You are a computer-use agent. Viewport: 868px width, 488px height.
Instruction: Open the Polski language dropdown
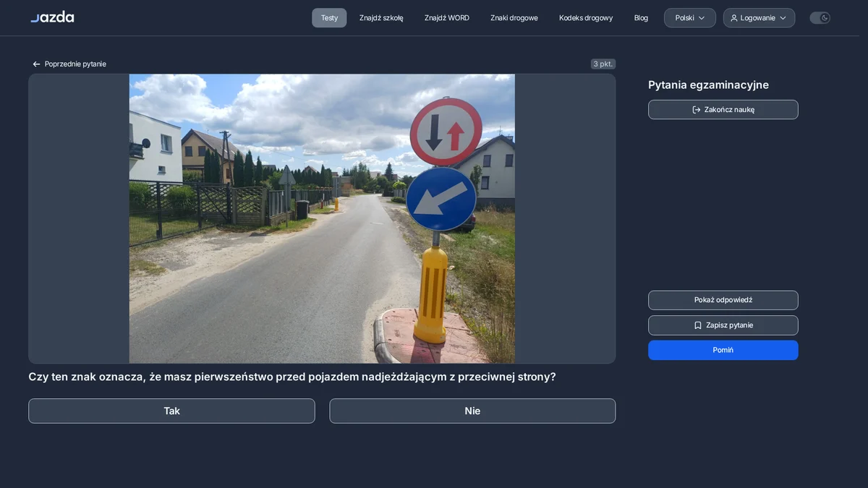690,18
